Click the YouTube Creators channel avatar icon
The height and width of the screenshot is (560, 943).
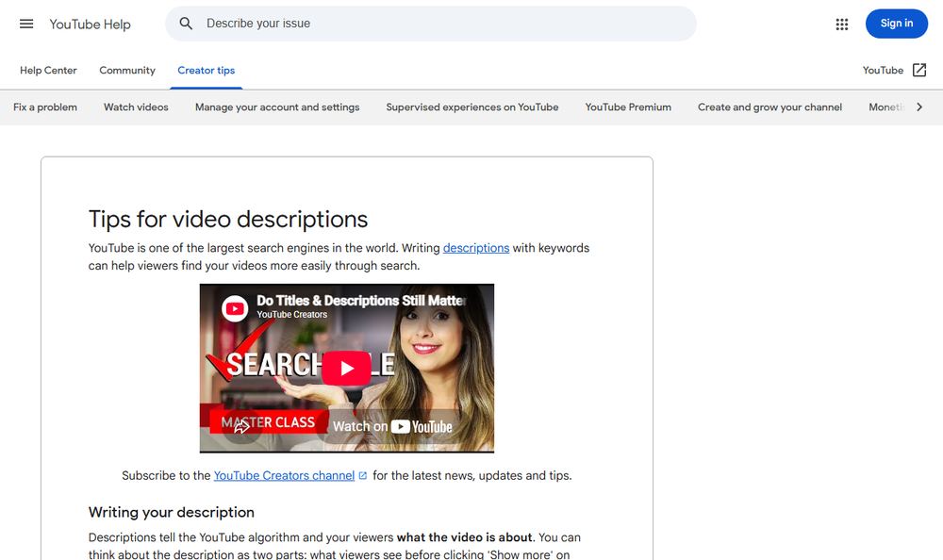(235, 308)
